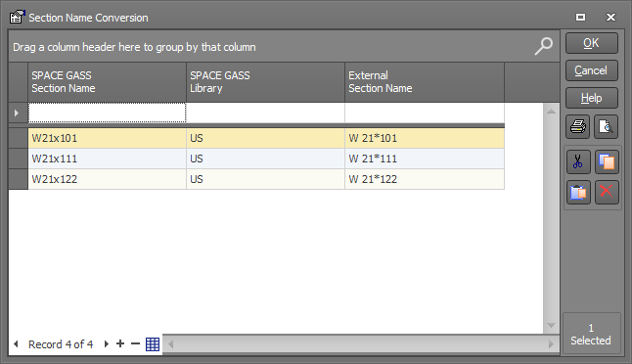
Task: Click the vertical scrollbar down arrow
Action: tap(551, 325)
